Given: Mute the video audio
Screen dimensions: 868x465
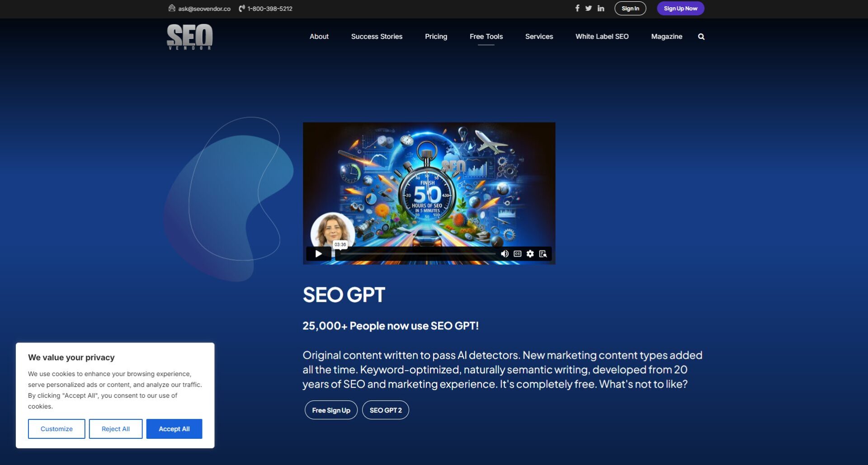Looking at the screenshot, I should tap(504, 254).
